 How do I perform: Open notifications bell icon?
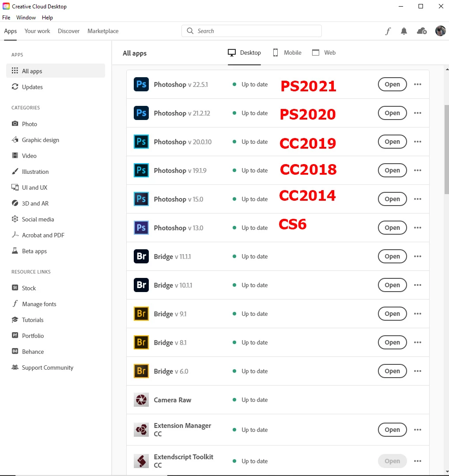tap(404, 31)
